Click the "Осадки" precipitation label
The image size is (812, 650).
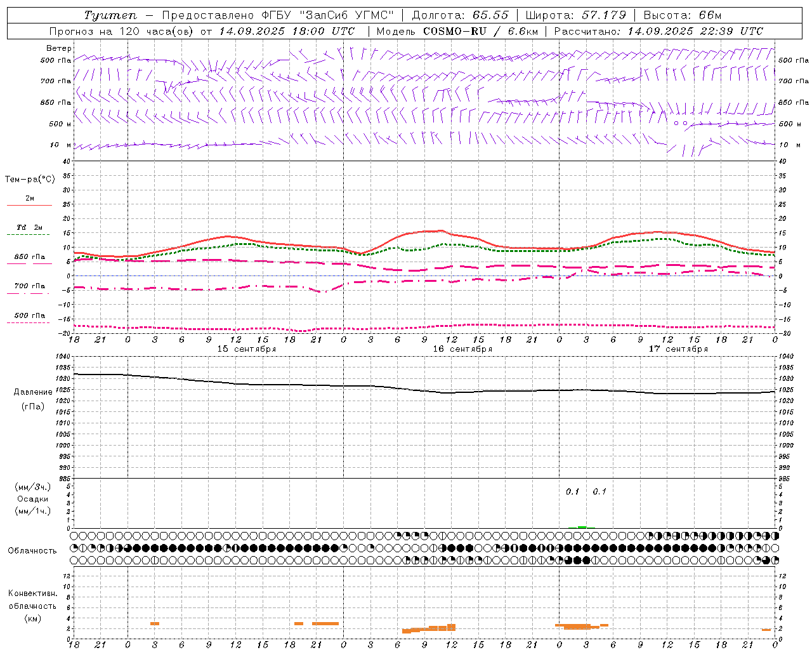(x=33, y=499)
